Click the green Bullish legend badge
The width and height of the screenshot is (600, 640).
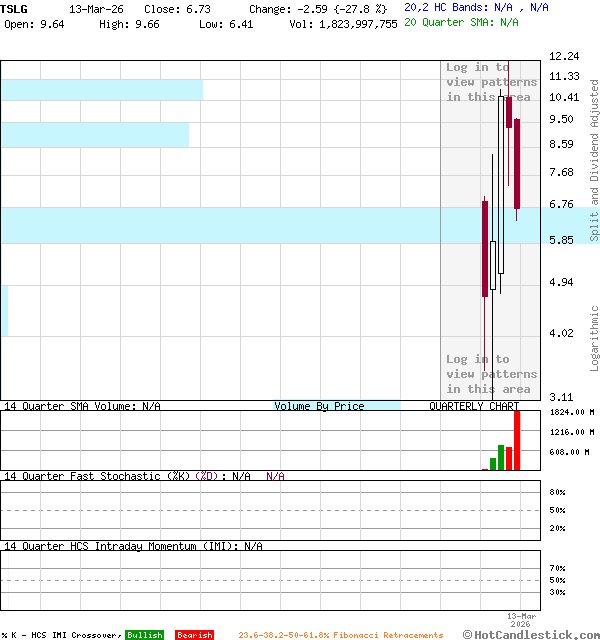144,635
